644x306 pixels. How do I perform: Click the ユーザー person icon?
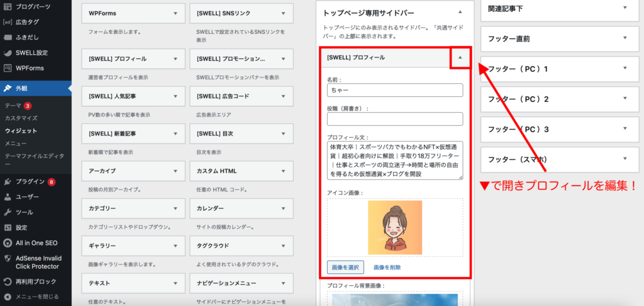7,197
